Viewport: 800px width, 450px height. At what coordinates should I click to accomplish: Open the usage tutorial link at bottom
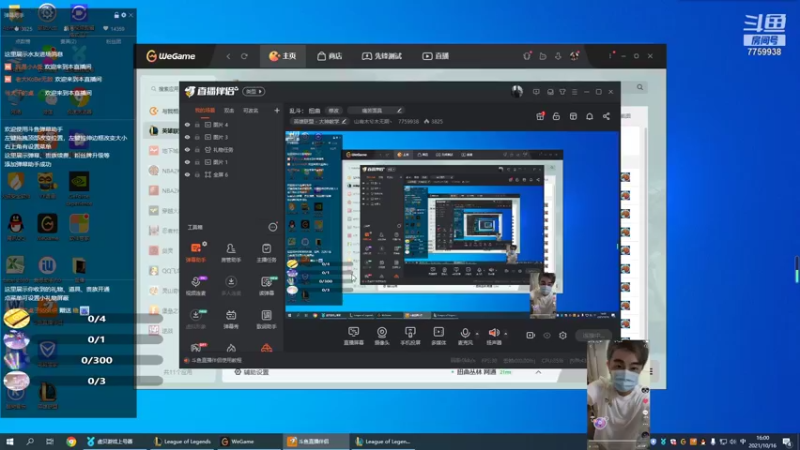213,360
